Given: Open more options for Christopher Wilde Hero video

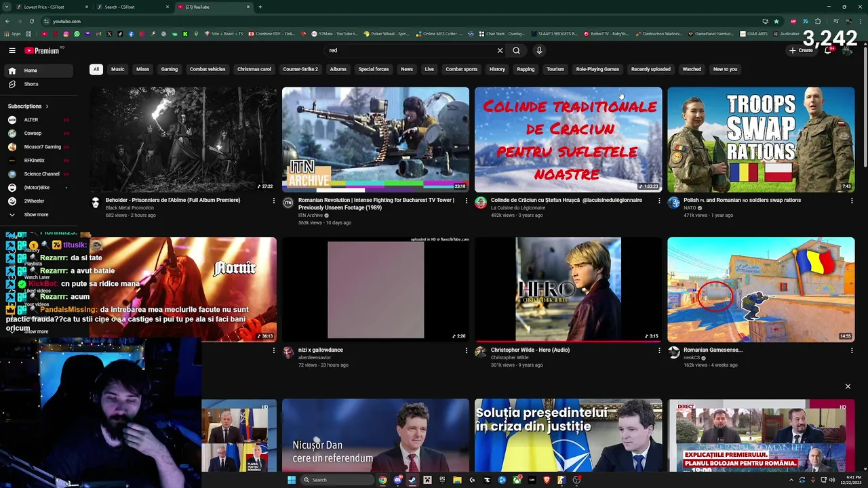Looking at the screenshot, I should coord(658,350).
